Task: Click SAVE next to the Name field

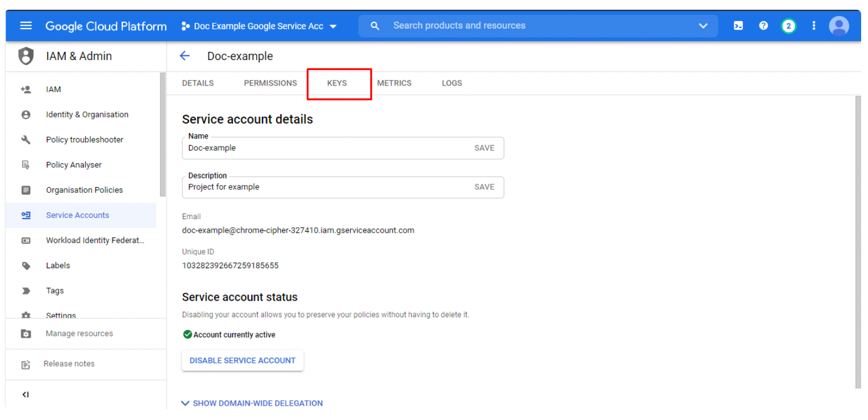Action: (x=484, y=148)
